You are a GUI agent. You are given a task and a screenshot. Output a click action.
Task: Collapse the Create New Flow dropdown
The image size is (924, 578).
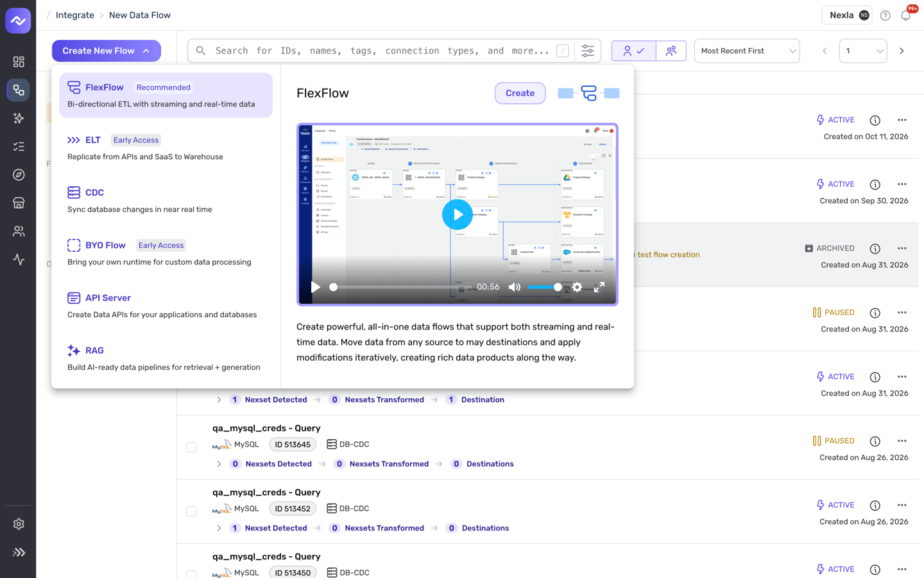(x=107, y=51)
